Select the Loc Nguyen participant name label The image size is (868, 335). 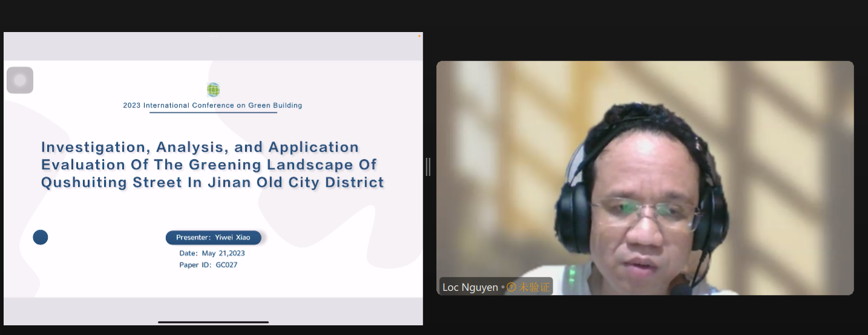[470, 287]
